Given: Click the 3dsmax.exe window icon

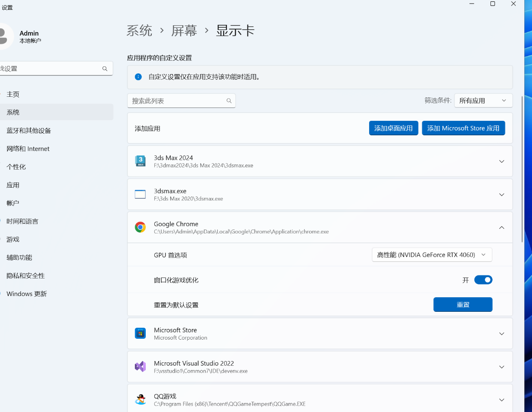Looking at the screenshot, I should (x=140, y=194).
